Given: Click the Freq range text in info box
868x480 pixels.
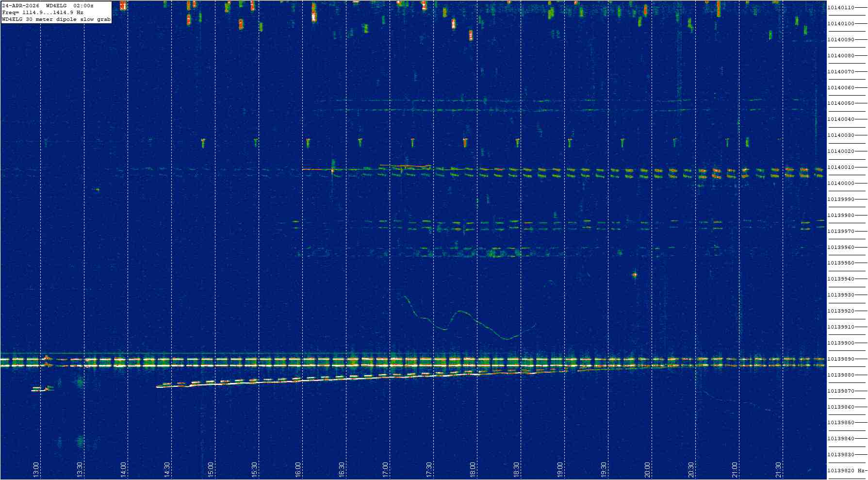Looking at the screenshot, I should coord(43,12).
